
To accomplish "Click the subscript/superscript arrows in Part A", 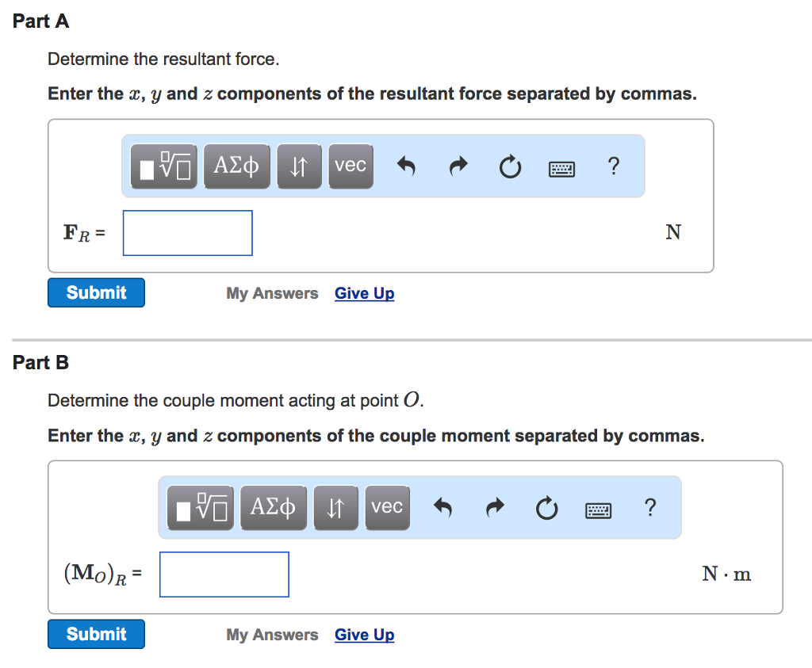I will click(299, 166).
